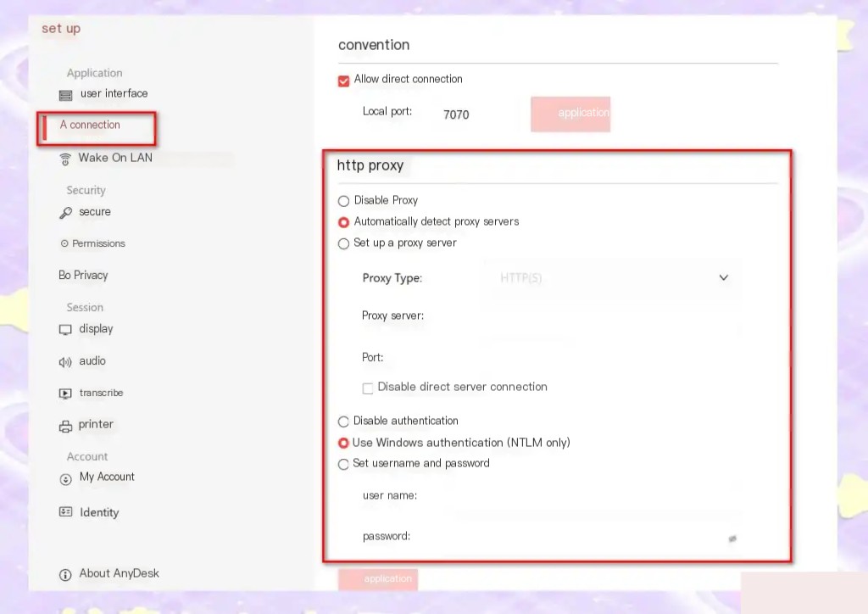This screenshot has width=868, height=614.
Task: Click the convention section heading
Action: 374,45
